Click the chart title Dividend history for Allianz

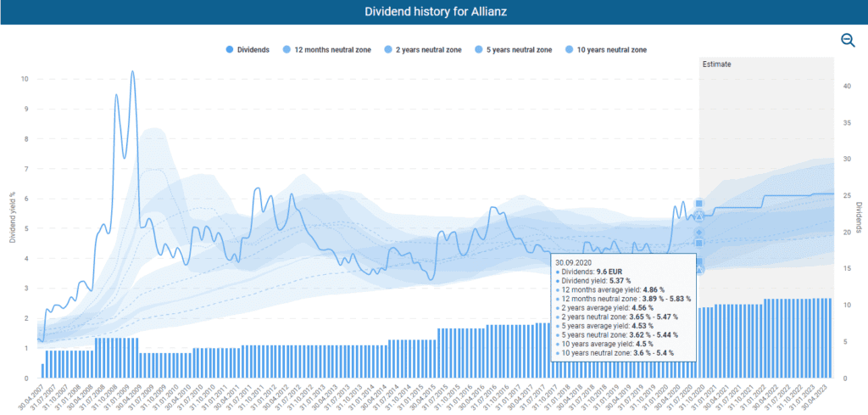click(434, 12)
